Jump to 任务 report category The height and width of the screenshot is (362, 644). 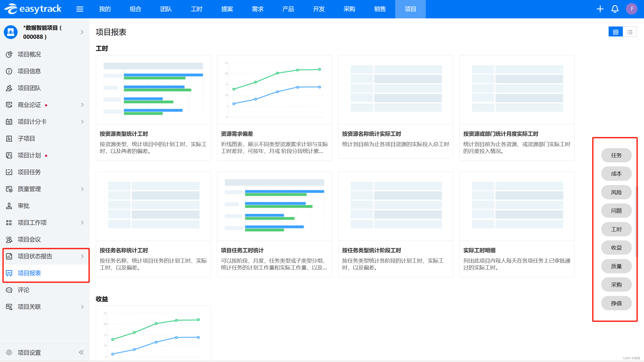pyautogui.click(x=616, y=155)
